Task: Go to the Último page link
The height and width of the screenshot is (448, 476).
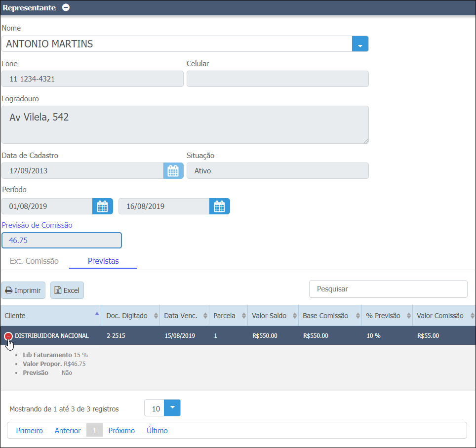Action: [157, 430]
